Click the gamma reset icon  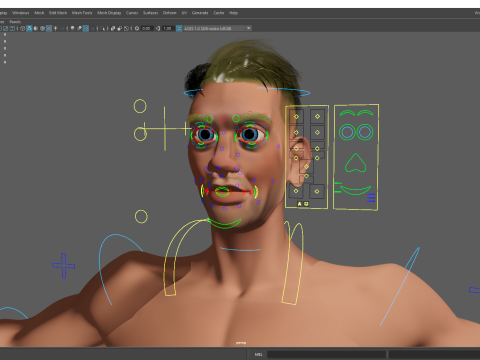[158, 28]
